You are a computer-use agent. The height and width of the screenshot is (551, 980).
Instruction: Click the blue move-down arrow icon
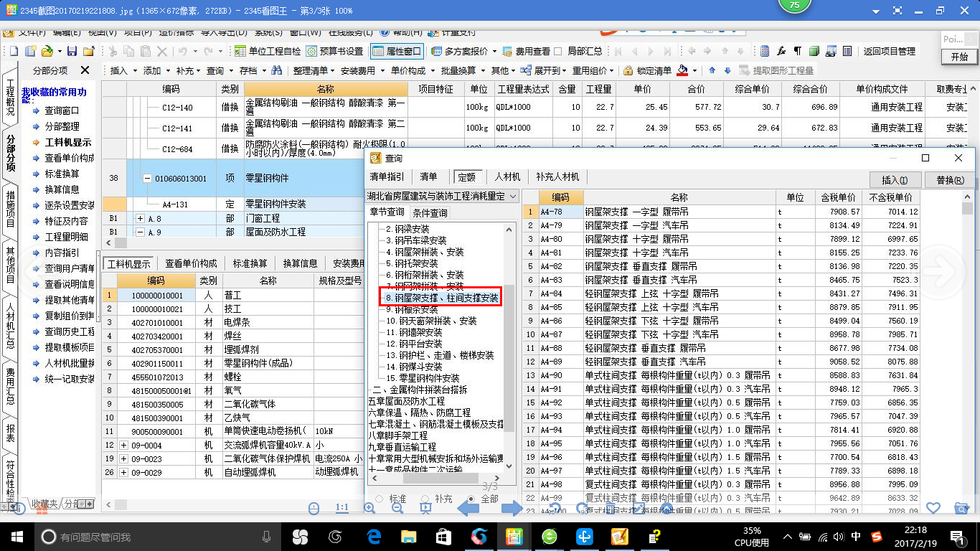coord(727,70)
